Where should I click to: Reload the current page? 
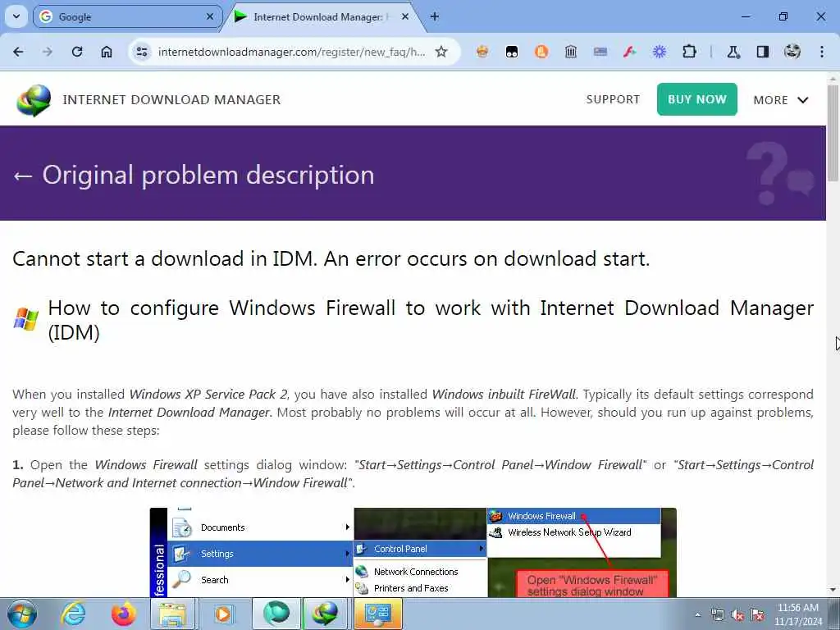click(x=77, y=52)
